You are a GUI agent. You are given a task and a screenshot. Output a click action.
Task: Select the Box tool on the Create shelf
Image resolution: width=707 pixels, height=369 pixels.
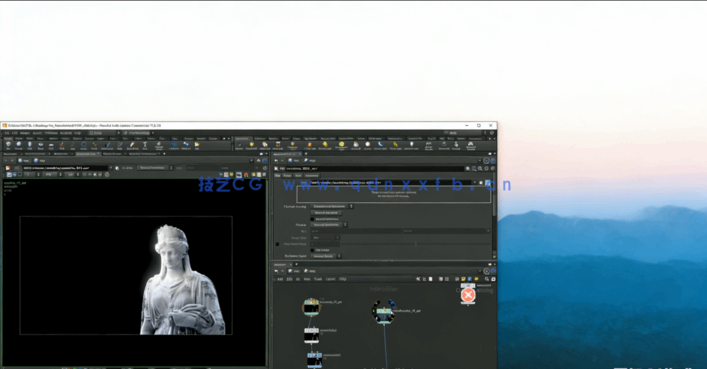8,145
